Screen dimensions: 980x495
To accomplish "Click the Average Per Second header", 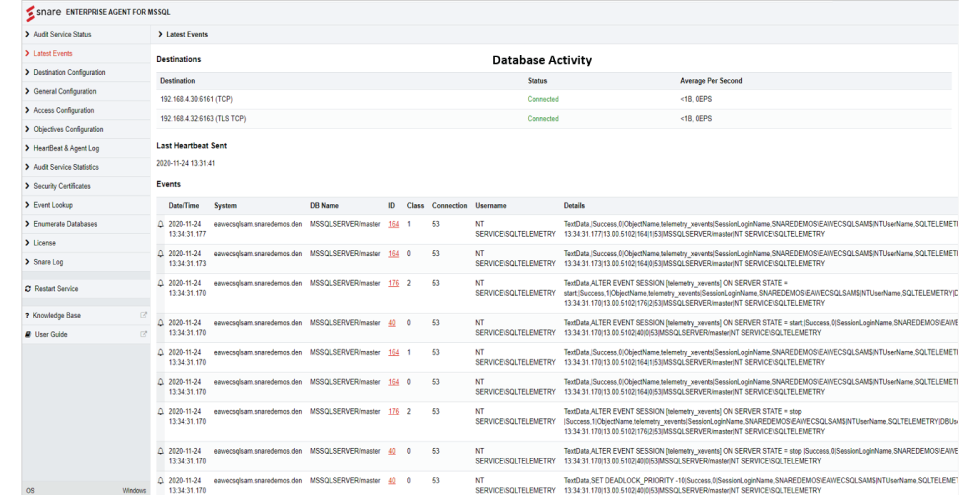I will pos(711,81).
